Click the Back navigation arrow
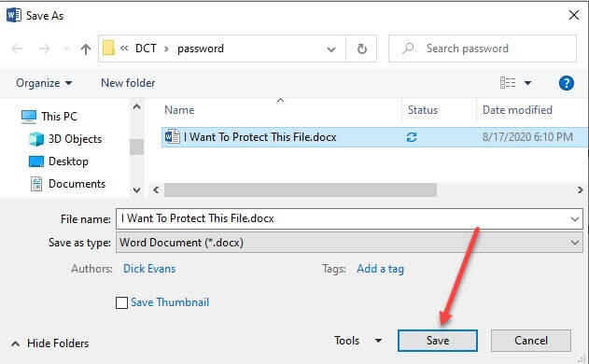Viewport: 589px width, 364px height. tap(18, 49)
